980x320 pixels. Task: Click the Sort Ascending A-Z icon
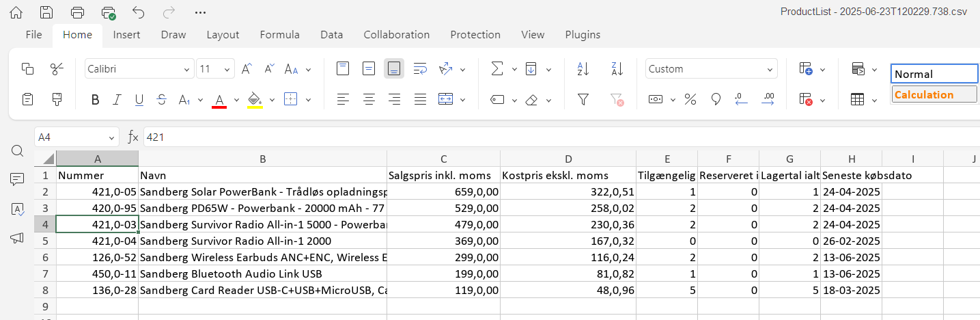[x=583, y=68]
